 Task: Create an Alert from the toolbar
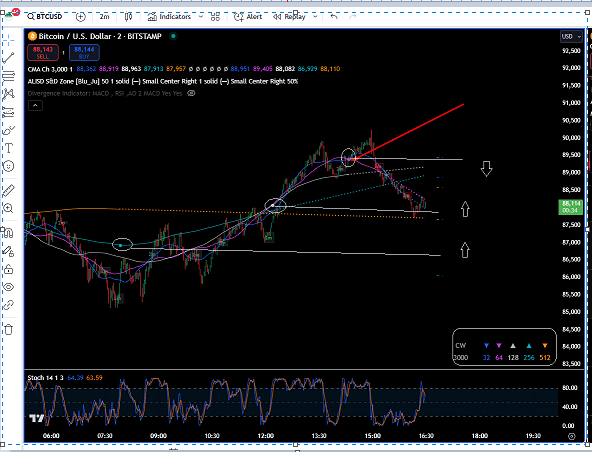(x=248, y=17)
